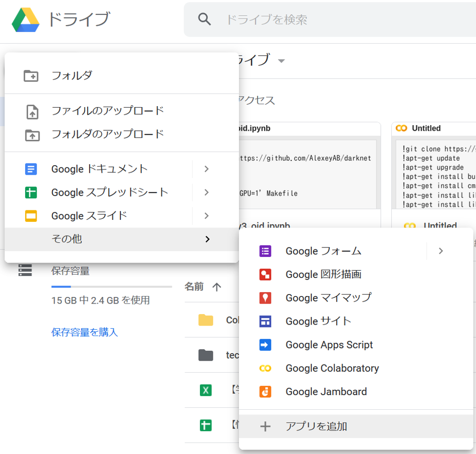
Task: Select Google サイト menu entry
Action: (x=356, y=321)
